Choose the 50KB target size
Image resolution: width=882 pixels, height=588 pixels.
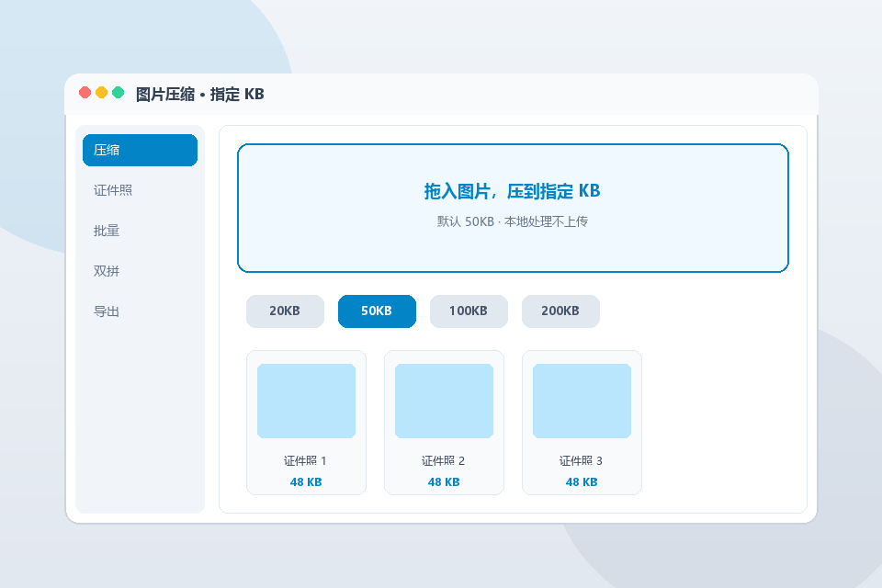[377, 311]
